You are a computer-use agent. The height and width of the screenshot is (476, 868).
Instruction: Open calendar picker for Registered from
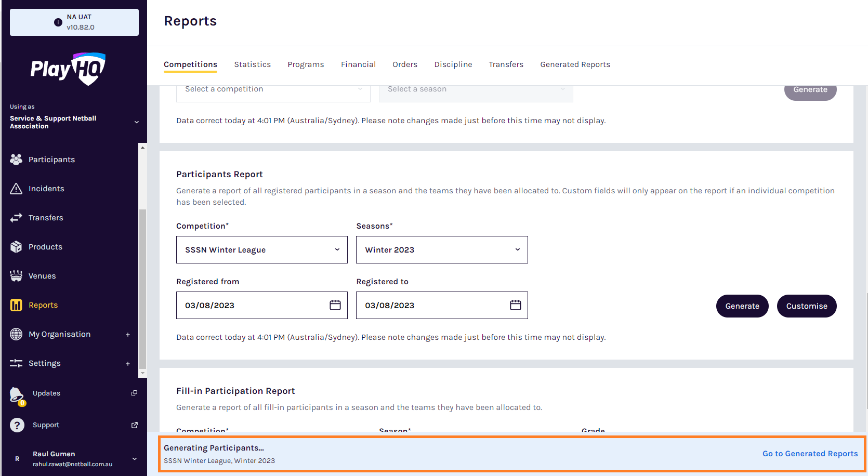335,305
